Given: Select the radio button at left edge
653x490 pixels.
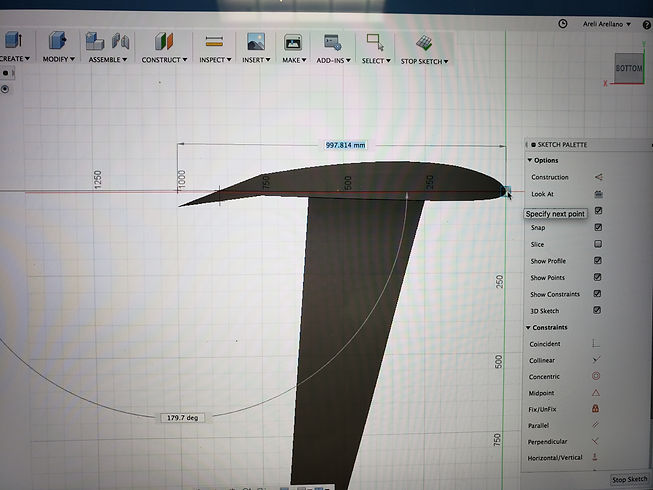Looking at the screenshot, I should [x=5, y=89].
